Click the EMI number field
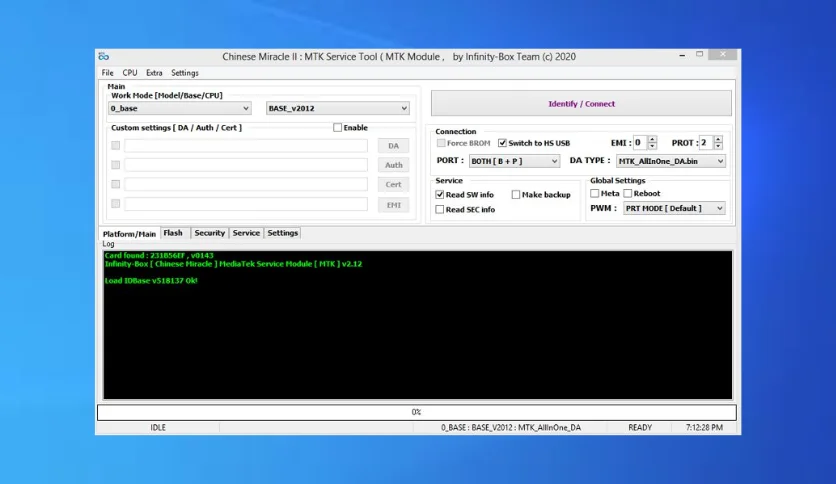This screenshot has width=836, height=484. coord(640,142)
